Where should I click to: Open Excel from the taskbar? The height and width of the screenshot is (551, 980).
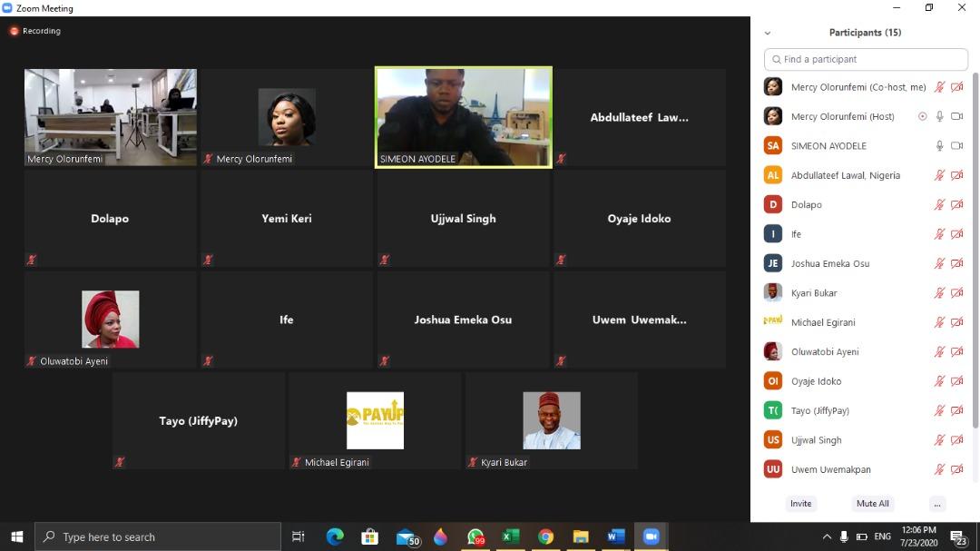[x=511, y=536]
